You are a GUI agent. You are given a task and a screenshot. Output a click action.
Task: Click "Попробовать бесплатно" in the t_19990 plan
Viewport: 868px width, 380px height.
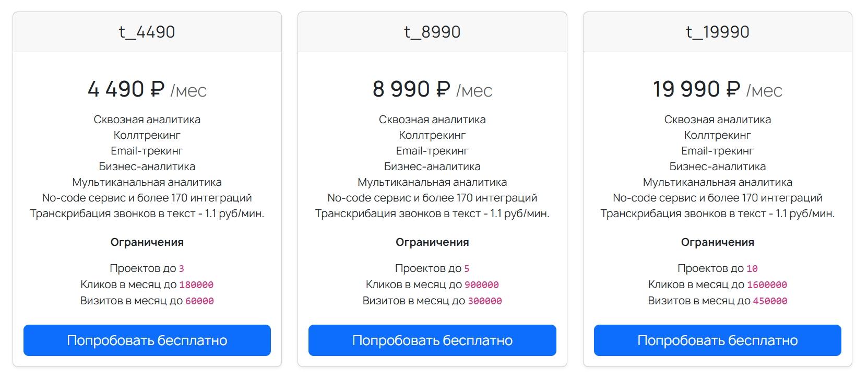coord(718,340)
